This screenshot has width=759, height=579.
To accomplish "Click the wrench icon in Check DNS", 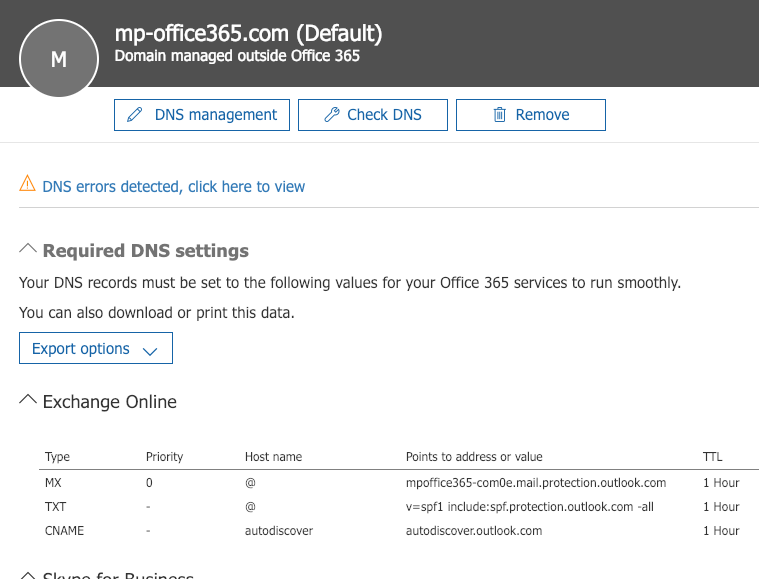I will [x=332, y=115].
